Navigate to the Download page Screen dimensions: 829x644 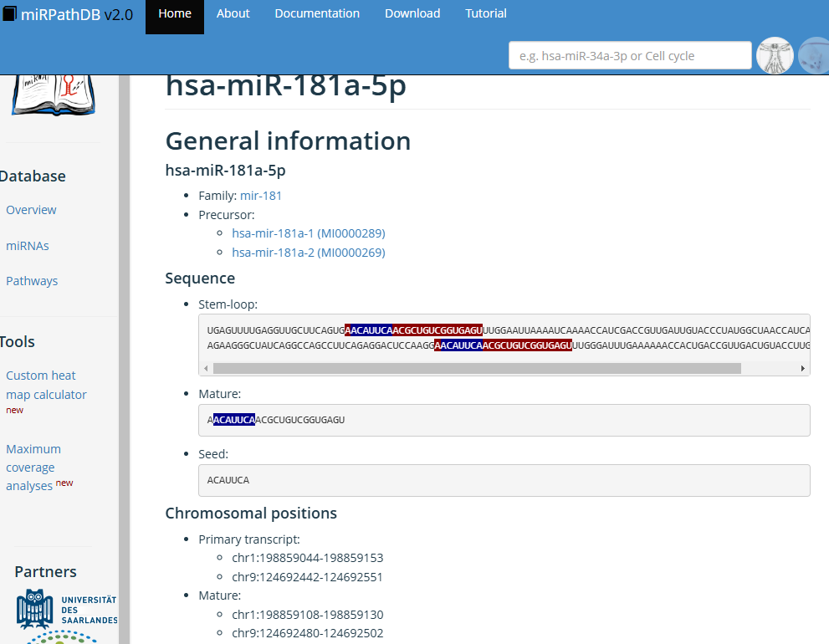click(412, 13)
